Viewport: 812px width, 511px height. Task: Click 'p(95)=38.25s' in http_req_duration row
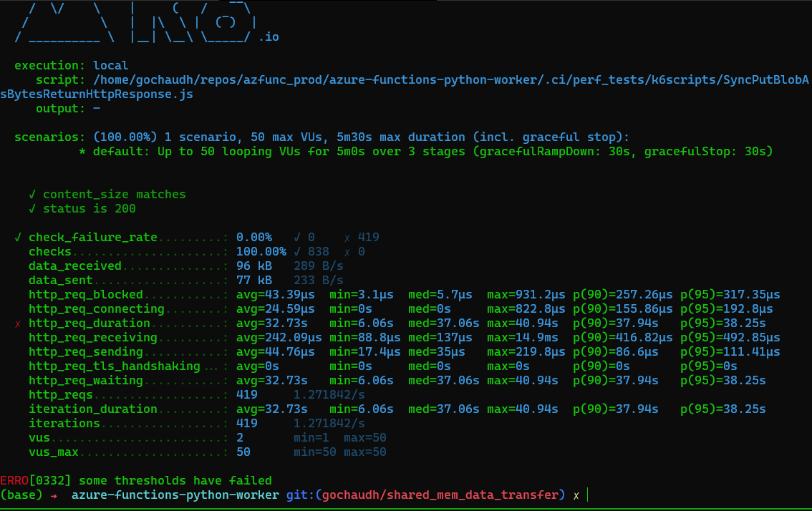[723, 323]
